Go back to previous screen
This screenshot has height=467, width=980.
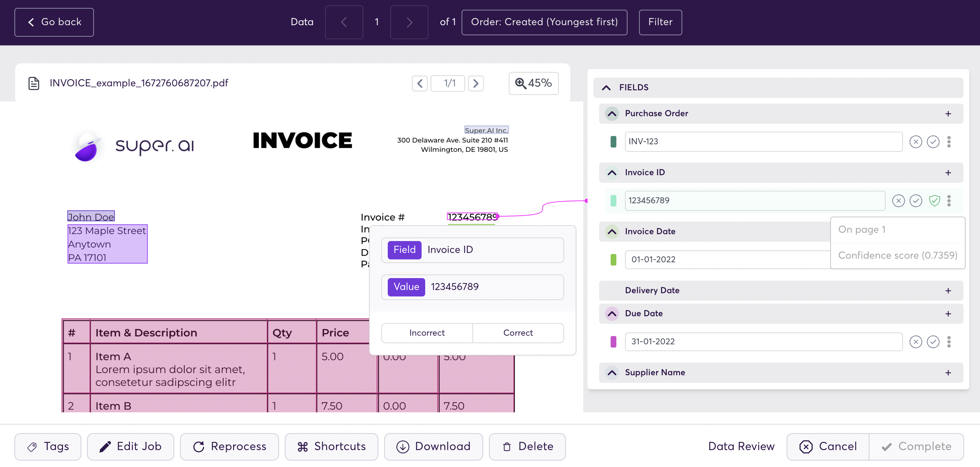54,22
